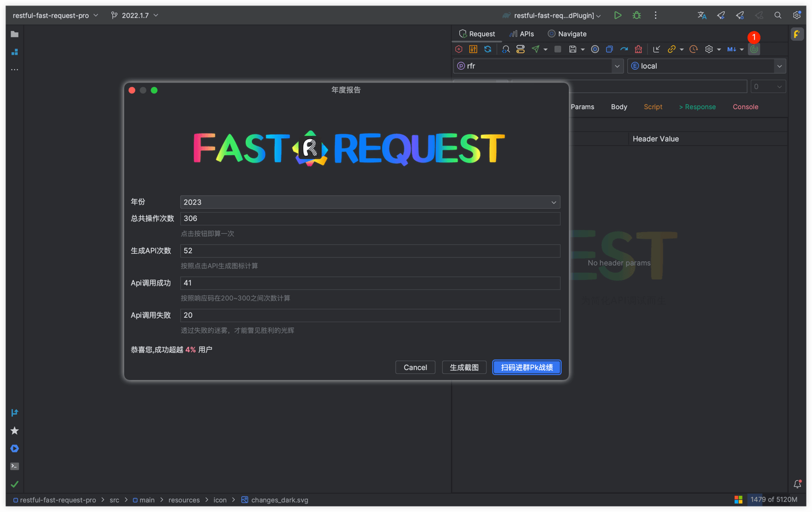Open the 年份 2023 year dropdown
The height and width of the screenshot is (512, 812).
click(370, 202)
